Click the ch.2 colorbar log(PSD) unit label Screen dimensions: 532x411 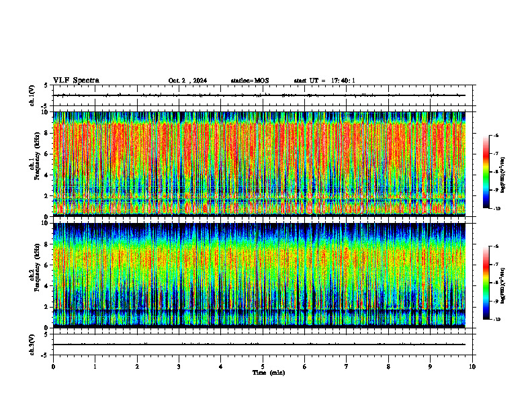click(503, 285)
